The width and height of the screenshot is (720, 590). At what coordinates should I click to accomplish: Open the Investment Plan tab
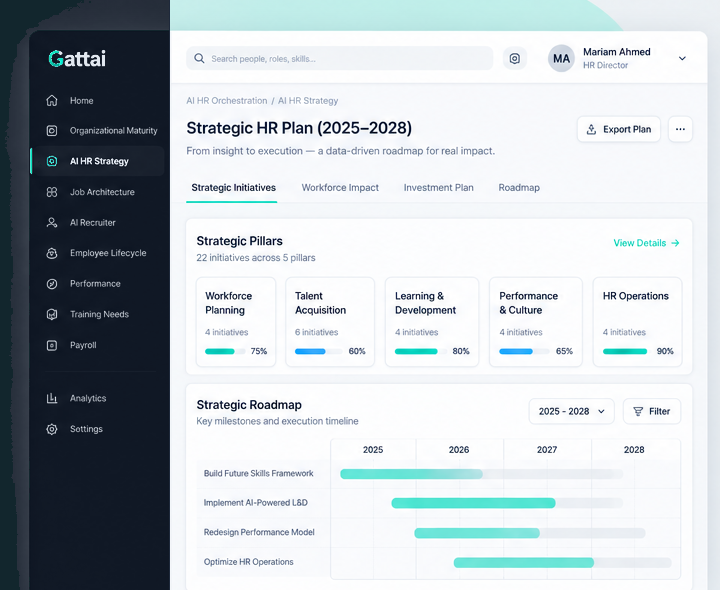(439, 188)
